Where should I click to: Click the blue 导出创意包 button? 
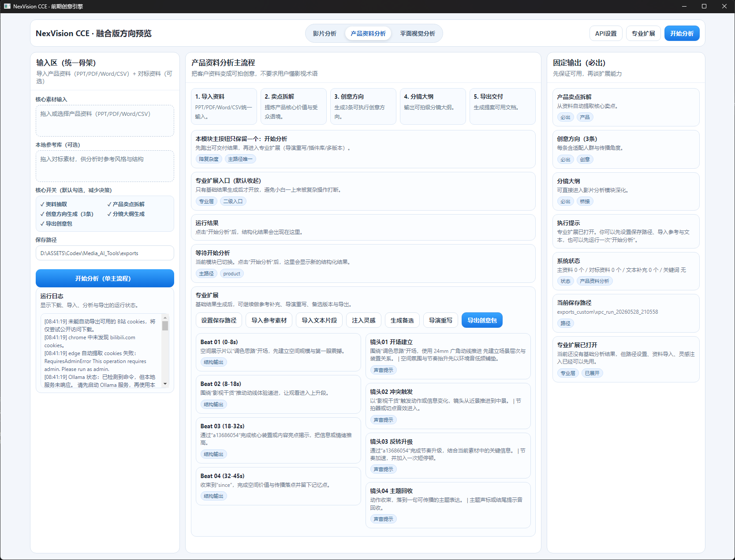(x=482, y=320)
